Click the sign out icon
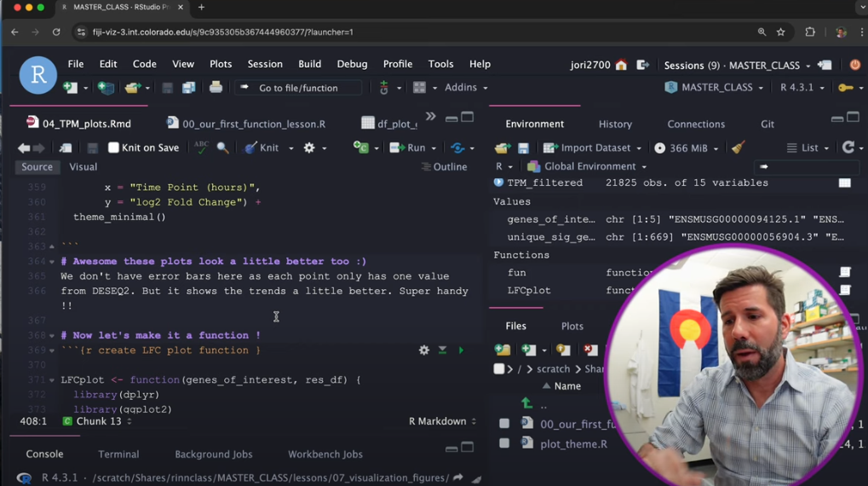This screenshot has height=486, width=868. [x=642, y=65]
